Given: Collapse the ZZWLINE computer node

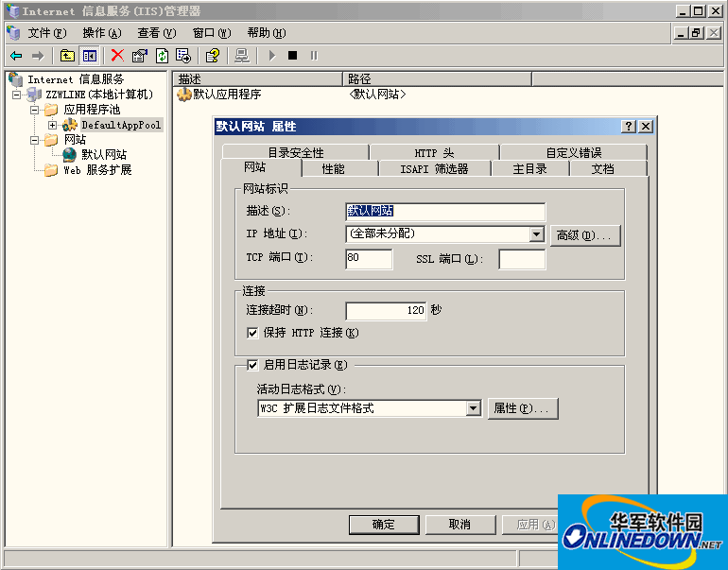Looking at the screenshot, I should [17, 95].
